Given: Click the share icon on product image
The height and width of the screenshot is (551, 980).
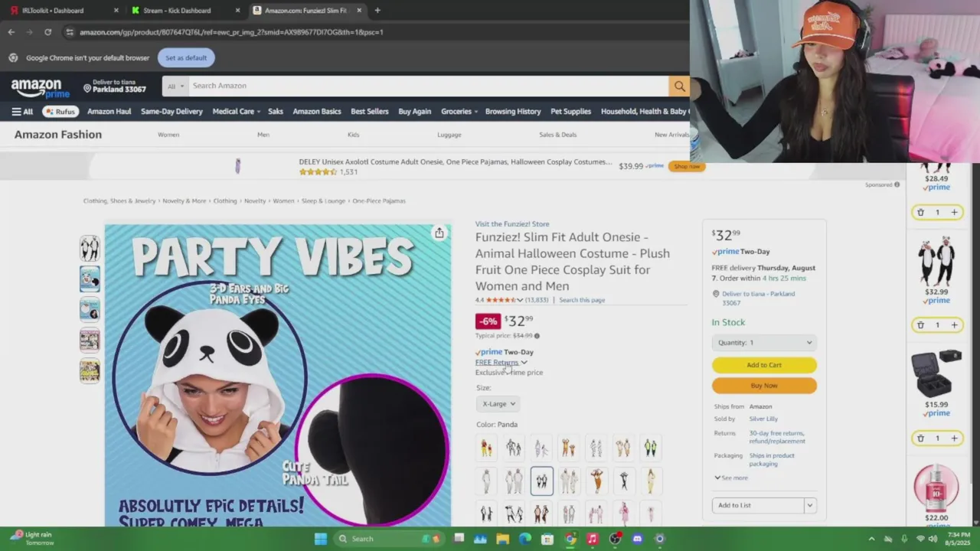Looking at the screenshot, I should [439, 233].
